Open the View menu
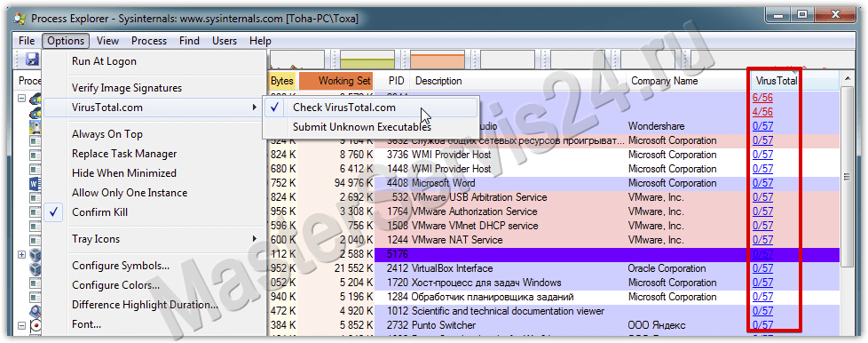Image resolution: width=868 pixels, height=343 pixels. (107, 41)
